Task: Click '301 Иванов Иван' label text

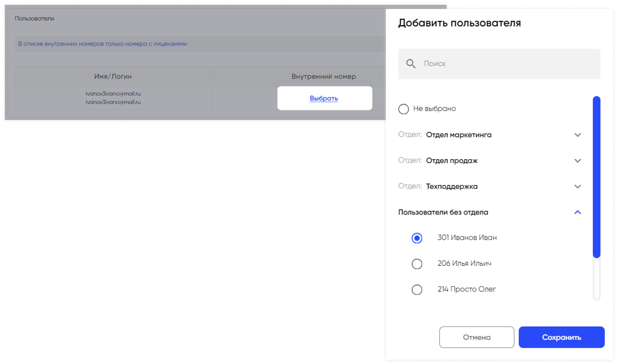Action: click(x=467, y=237)
